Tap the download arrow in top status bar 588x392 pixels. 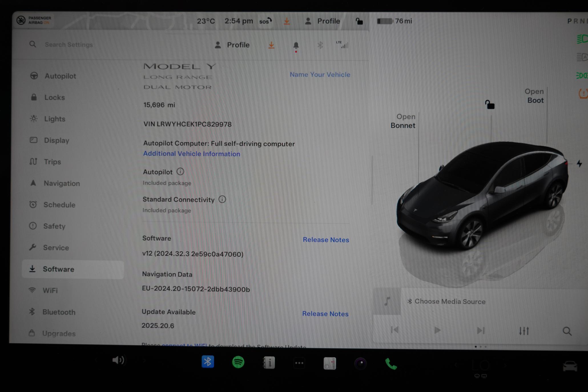287,21
